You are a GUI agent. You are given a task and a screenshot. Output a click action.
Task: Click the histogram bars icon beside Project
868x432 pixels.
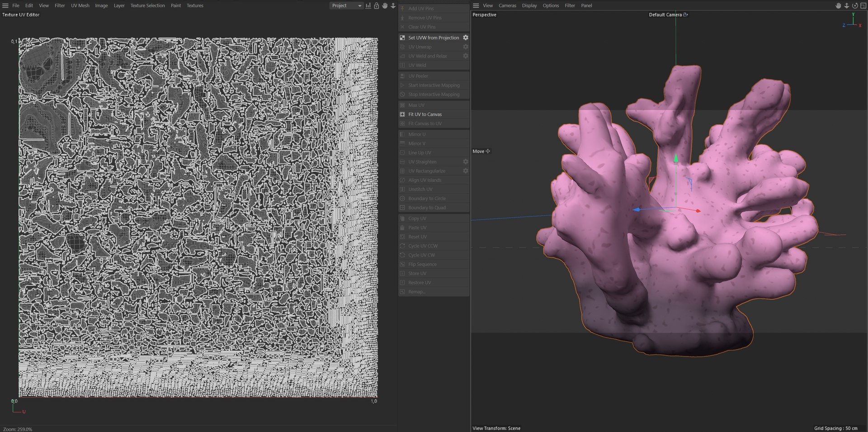(368, 5)
